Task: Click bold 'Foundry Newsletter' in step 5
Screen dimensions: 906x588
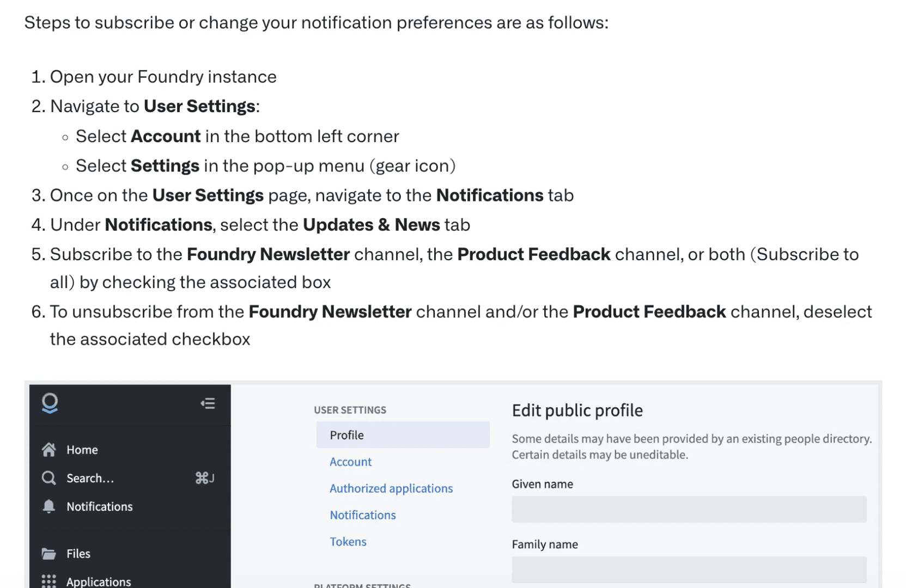Action: click(268, 254)
